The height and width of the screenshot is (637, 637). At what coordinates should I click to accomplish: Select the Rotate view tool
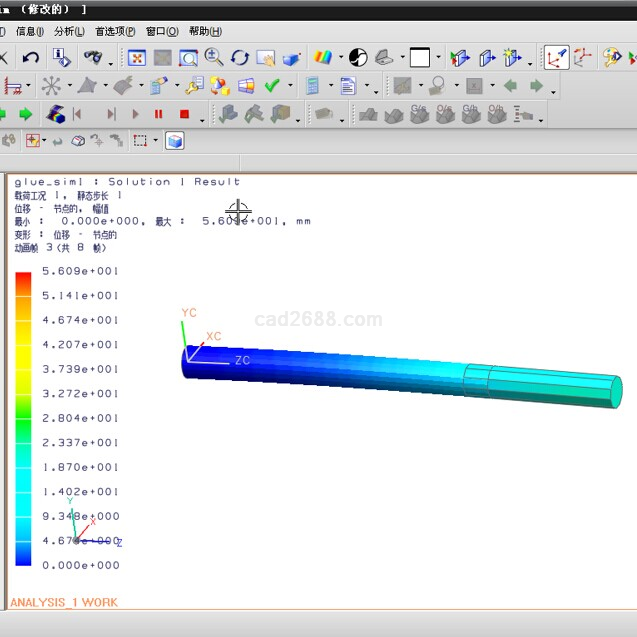tap(240, 58)
